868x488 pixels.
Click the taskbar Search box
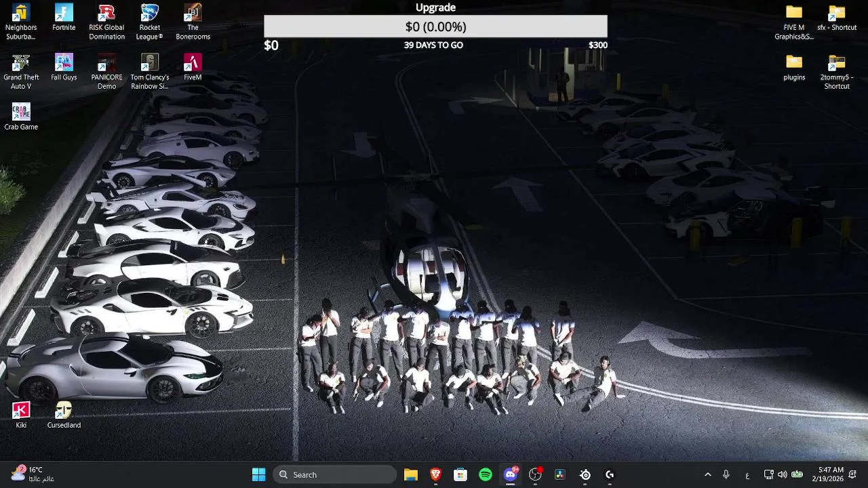[334, 474]
